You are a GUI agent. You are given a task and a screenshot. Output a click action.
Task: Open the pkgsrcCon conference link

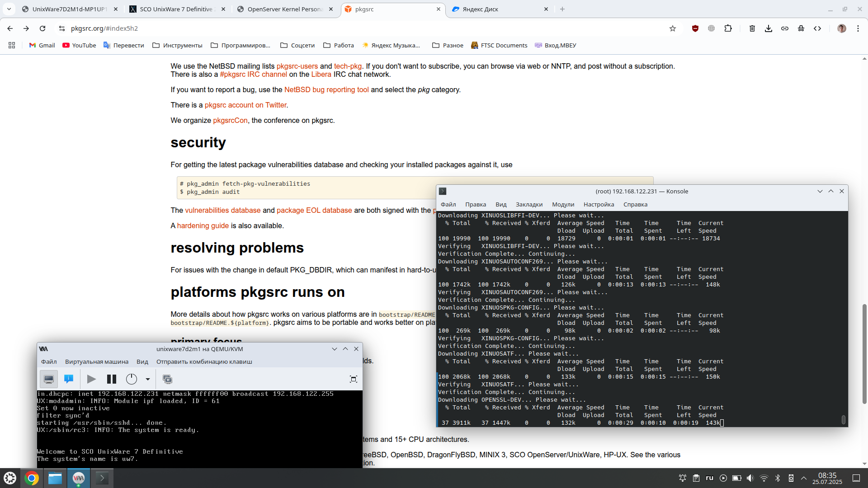[x=230, y=120]
